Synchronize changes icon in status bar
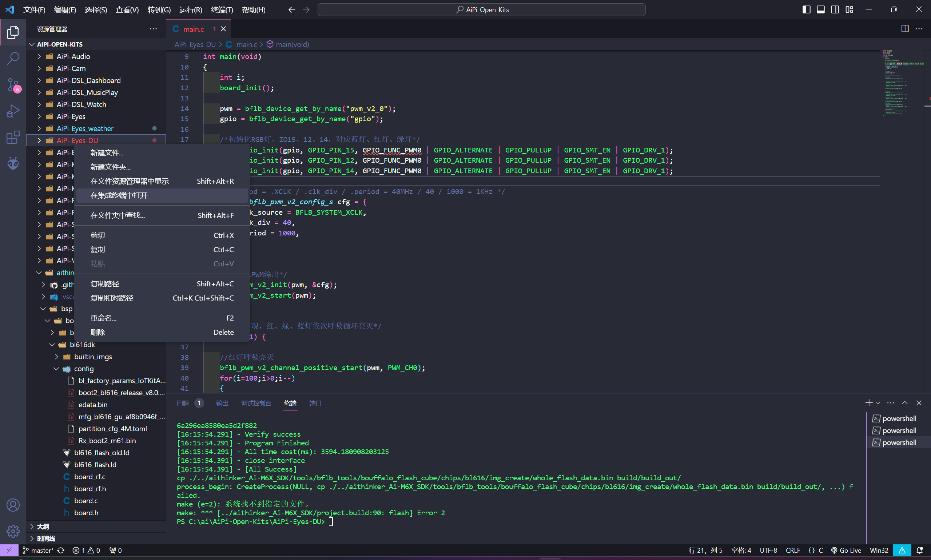The image size is (931, 560). [61, 550]
